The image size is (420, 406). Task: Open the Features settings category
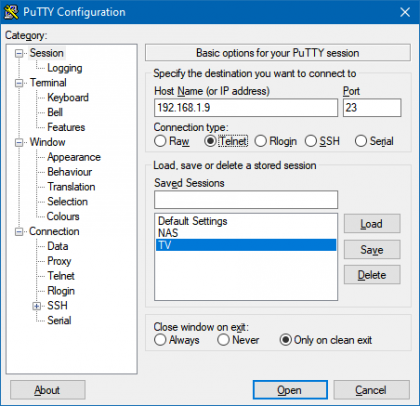pos(66,127)
